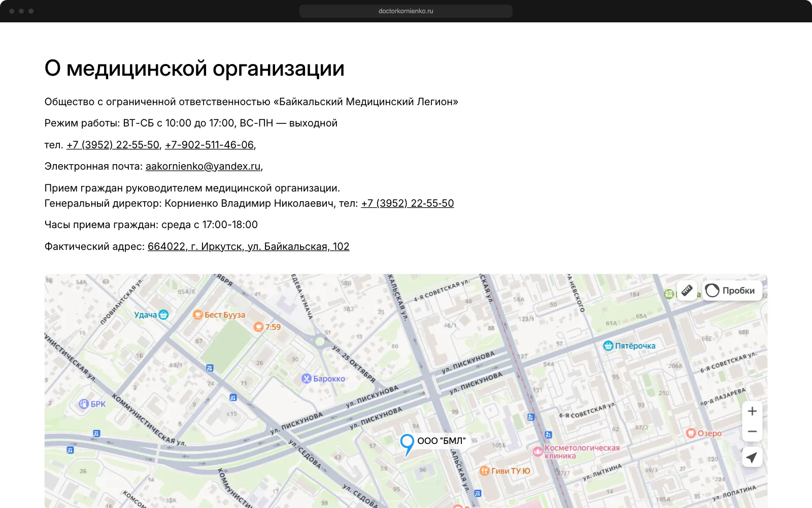Open the map ruler measurement tool
Screen dimensions: 812x508
pyautogui.click(x=687, y=291)
